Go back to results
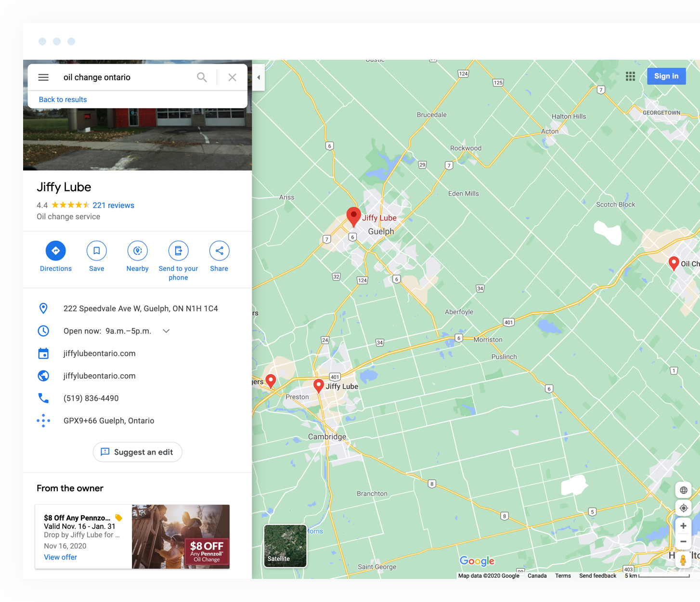Image resolution: width=700 pixels, height=602 pixels. tap(63, 100)
